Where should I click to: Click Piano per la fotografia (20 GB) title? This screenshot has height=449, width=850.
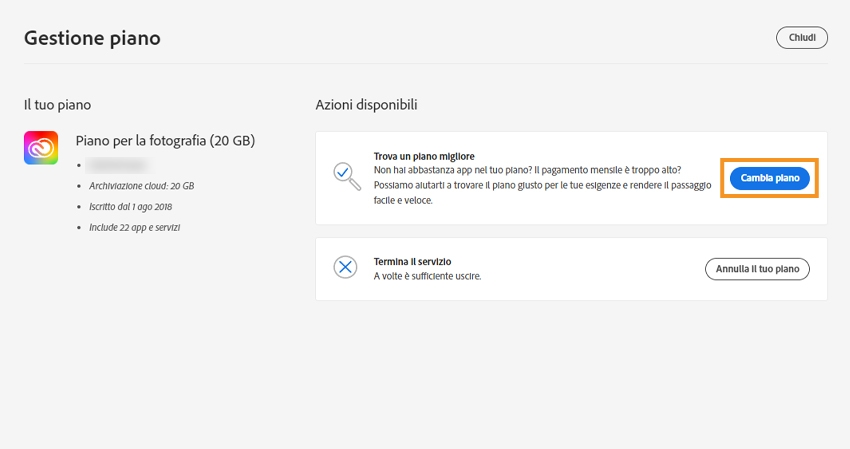tap(165, 140)
